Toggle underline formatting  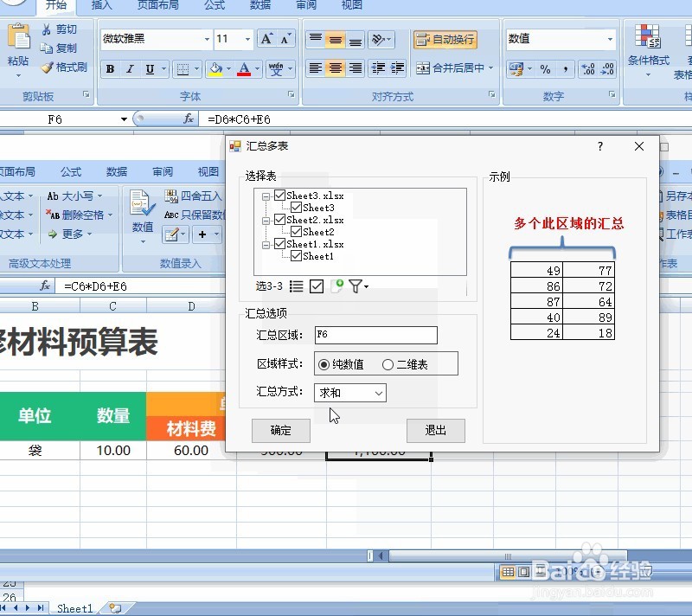pos(150,69)
